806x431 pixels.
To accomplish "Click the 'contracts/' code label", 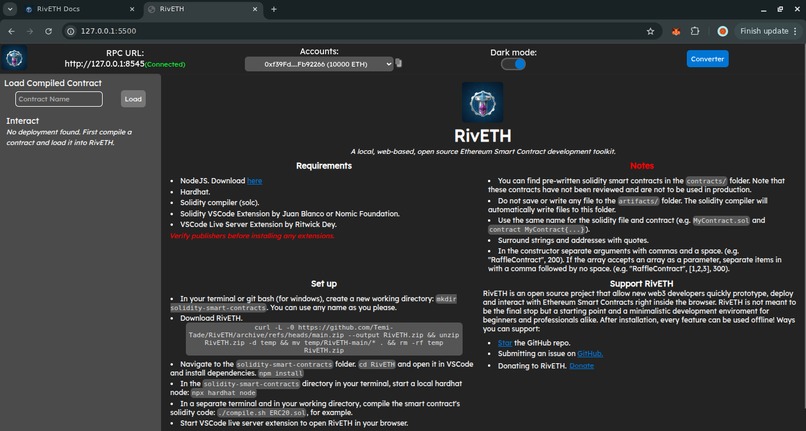I will coord(707,181).
